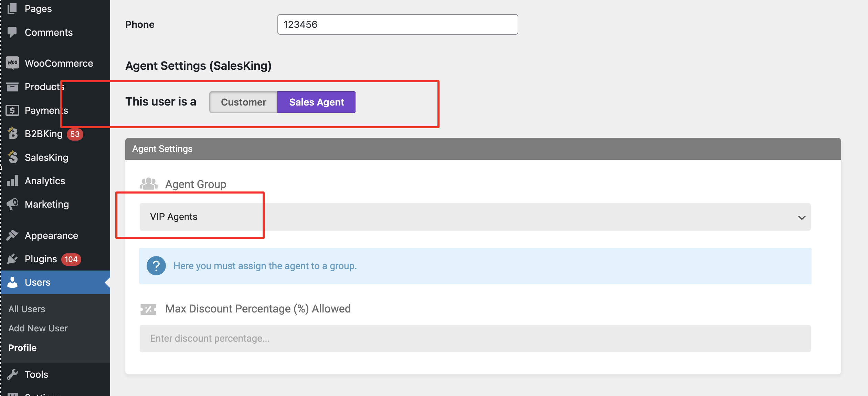
Task: Go to Add New User submenu
Action: [38, 328]
